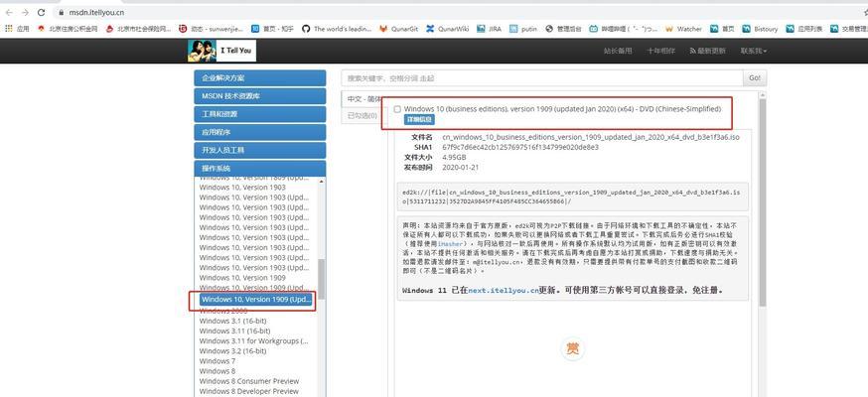Open the 北京市社会保险网 bookmark
Image resolution: width=868 pixels, height=397 pixels.
coord(138,29)
